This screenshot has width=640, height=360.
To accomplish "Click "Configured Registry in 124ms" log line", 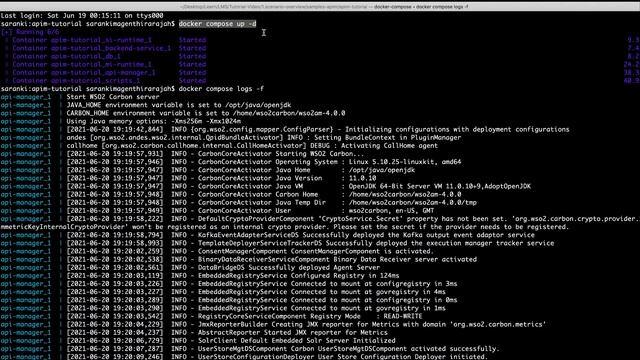I will pyautogui.click(x=200, y=276).
